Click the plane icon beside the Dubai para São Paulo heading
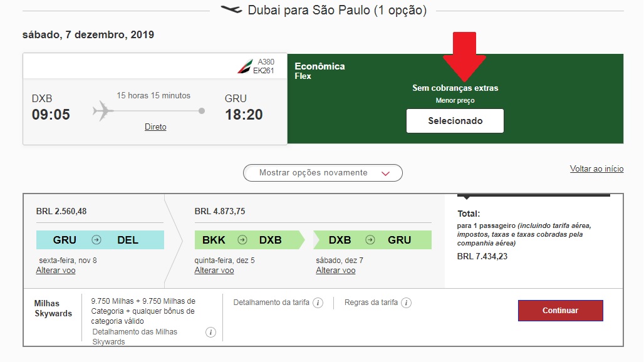The width and height of the screenshot is (644, 362). [x=231, y=9]
